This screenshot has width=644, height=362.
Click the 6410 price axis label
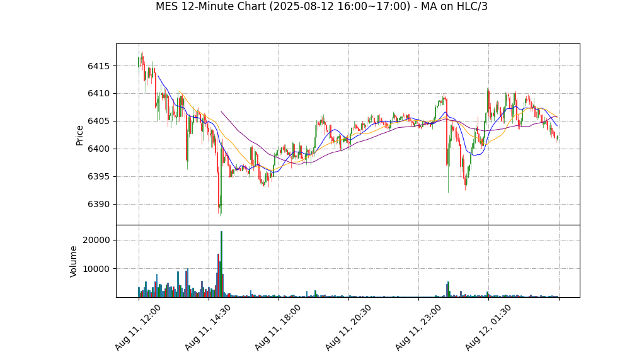click(98, 94)
